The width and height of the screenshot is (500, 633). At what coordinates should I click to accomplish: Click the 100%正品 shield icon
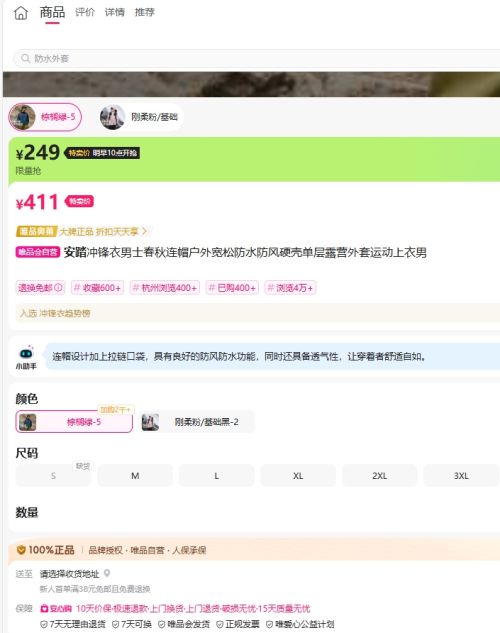(21, 550)
